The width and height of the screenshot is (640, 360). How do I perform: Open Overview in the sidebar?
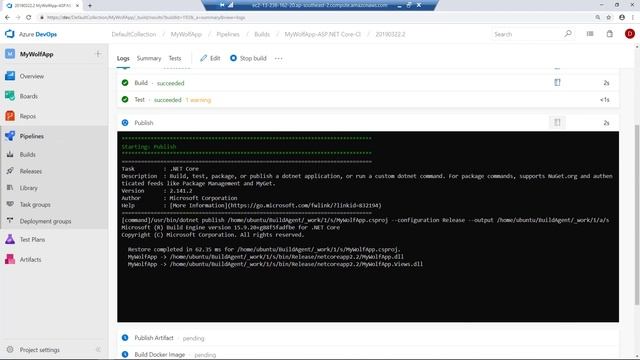tap(32, 76)
